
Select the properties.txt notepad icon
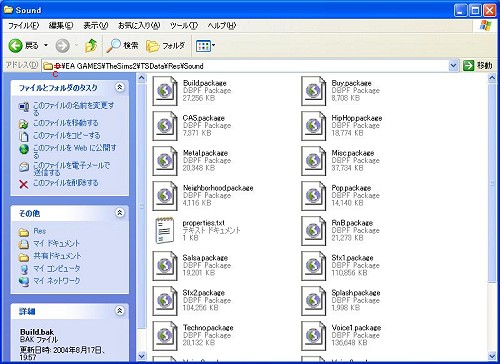[x=165, y=230]
